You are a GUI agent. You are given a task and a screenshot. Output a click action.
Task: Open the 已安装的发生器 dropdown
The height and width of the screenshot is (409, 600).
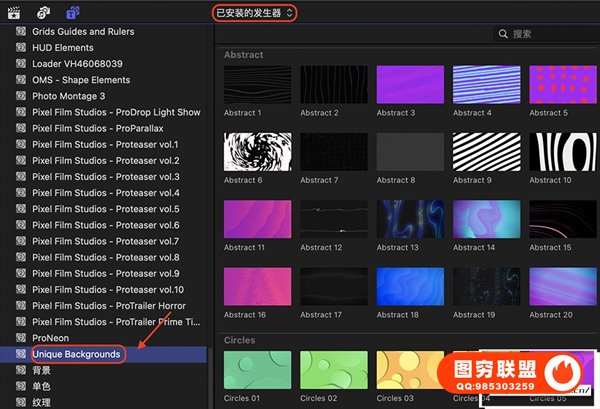pos(255,12)
